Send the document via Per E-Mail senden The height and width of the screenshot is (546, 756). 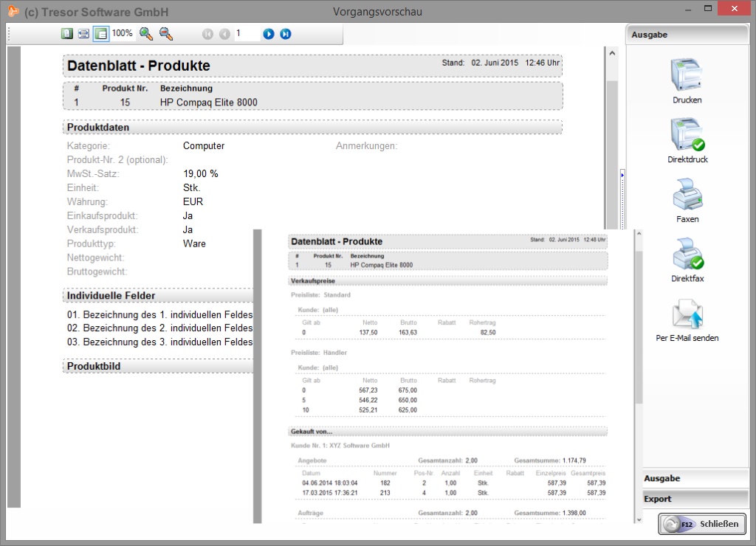687,314
